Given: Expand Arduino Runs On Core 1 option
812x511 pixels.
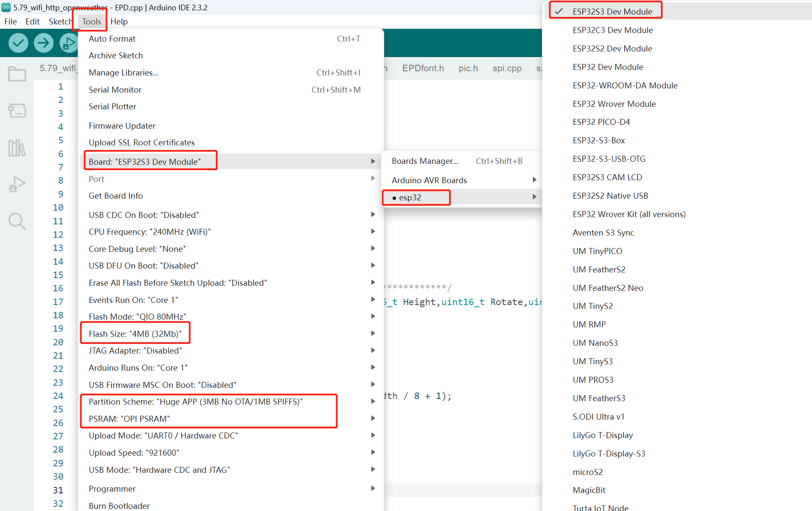Looking at the screenshot, I should pos(231,368).
